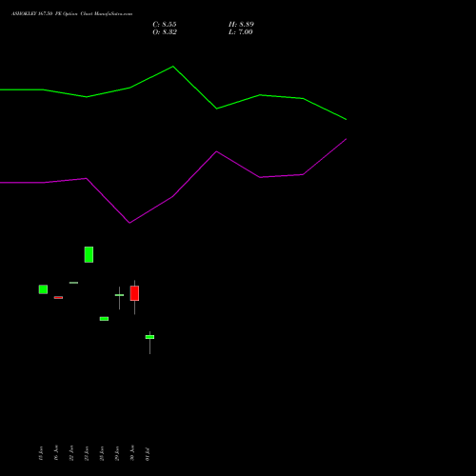The width and height of the screenshot is (476, 476).
Task: Click the low value 'L: 7.00'
Action: click(241, 32)
